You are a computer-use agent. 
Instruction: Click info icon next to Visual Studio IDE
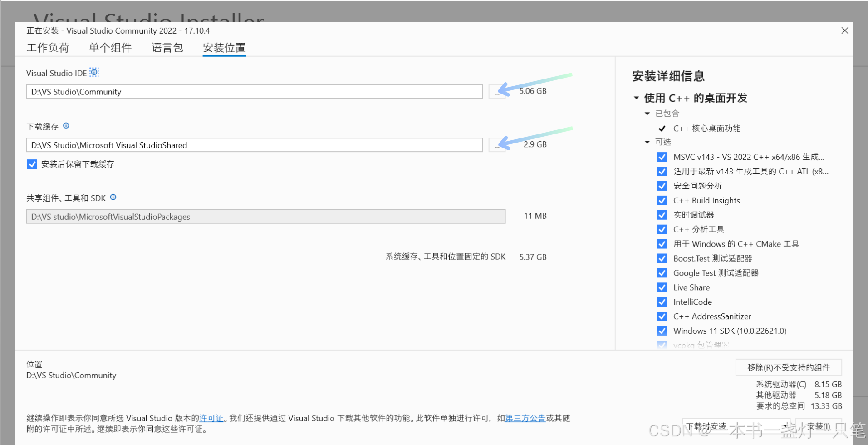coord(94,72)
